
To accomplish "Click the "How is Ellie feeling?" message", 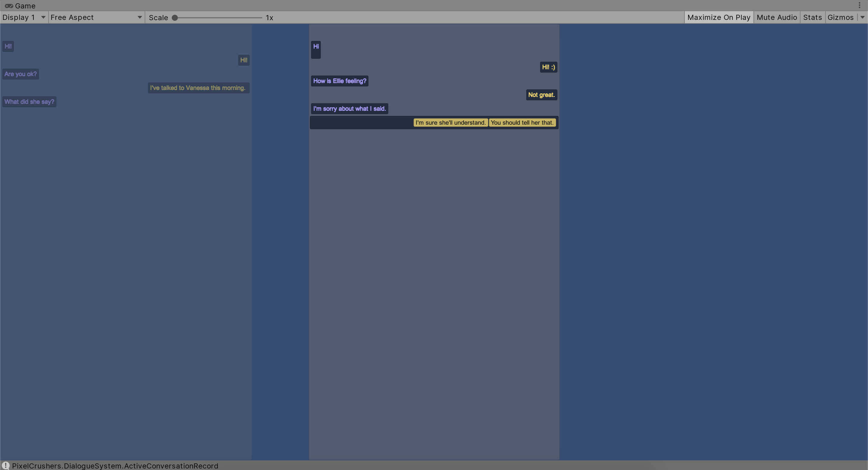I will tap(339, 81).
